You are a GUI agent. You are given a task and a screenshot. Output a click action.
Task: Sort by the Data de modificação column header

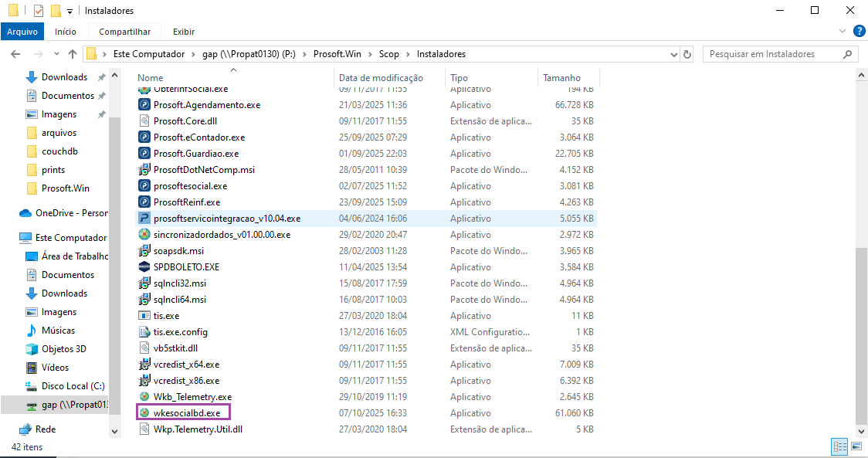pyautogui.click(x=381, y=78)
